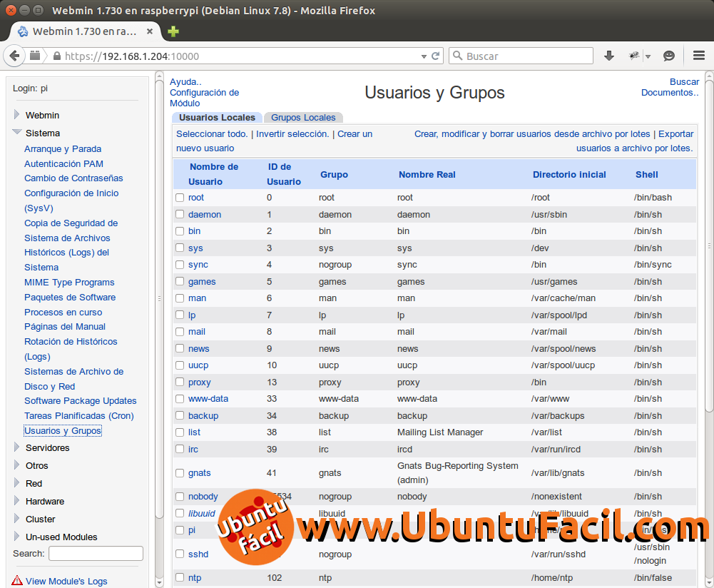This screenshot has height=588, width=714.
Task: Go back with the browser back arrow
Action: pos(14,56)
